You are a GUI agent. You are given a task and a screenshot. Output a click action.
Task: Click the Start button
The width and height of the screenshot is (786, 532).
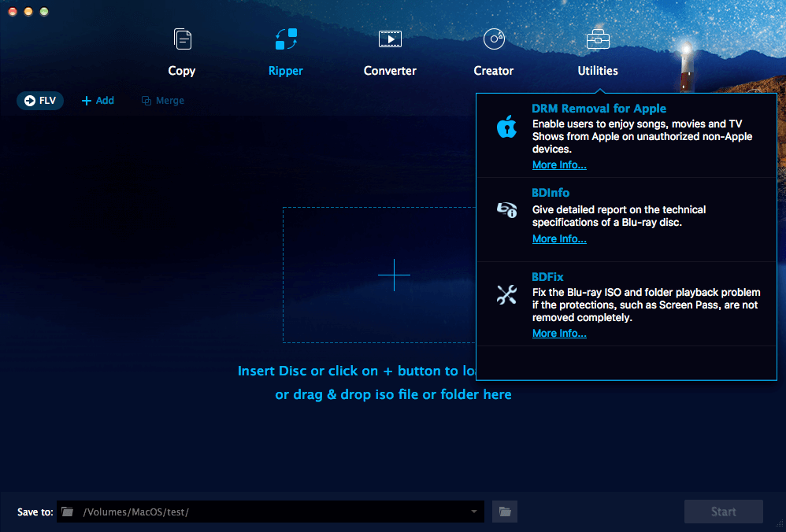(723, 512)
